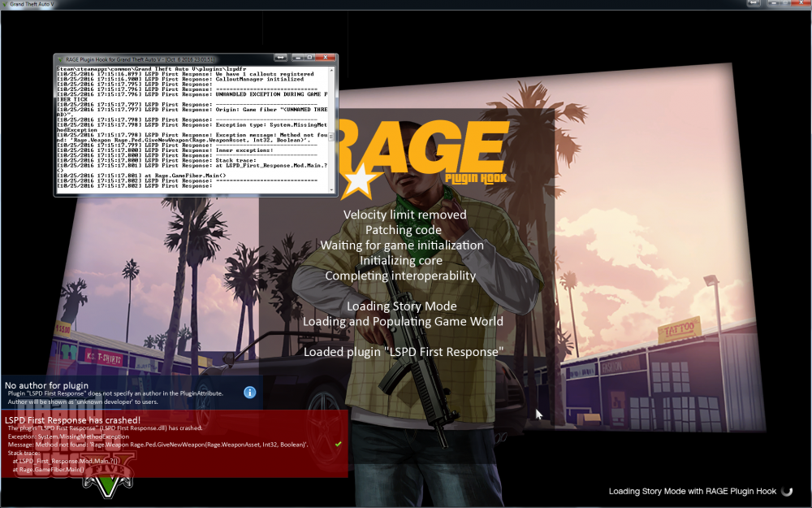812x508 pixels.
Task: Click 'Loaded plugin "LSPD First Response"' line
Action: tap(404, 352)
